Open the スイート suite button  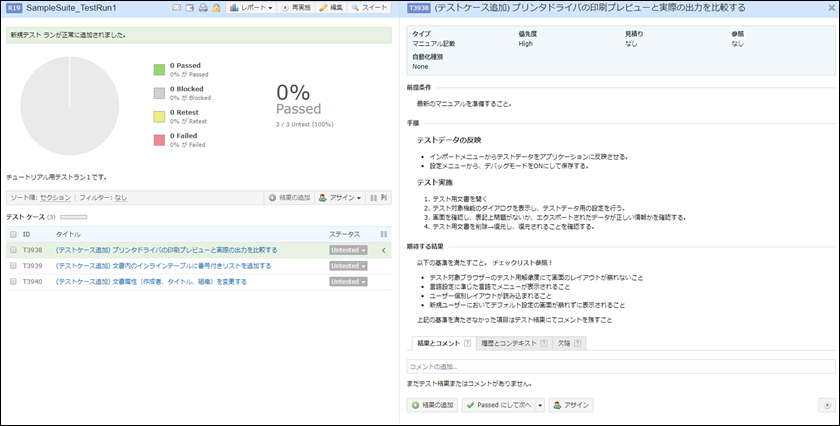coord(371,8)
